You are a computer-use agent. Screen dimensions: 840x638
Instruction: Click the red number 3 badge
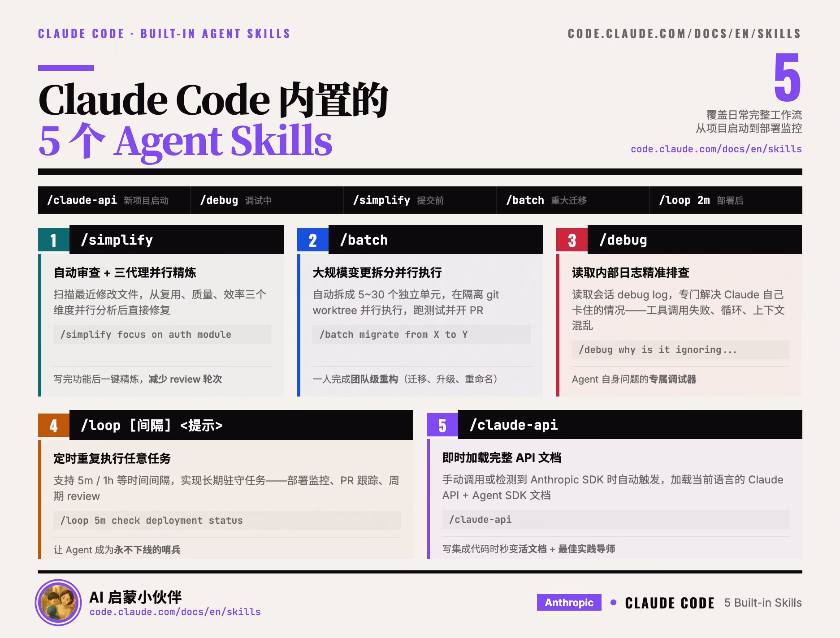point(572,240)
